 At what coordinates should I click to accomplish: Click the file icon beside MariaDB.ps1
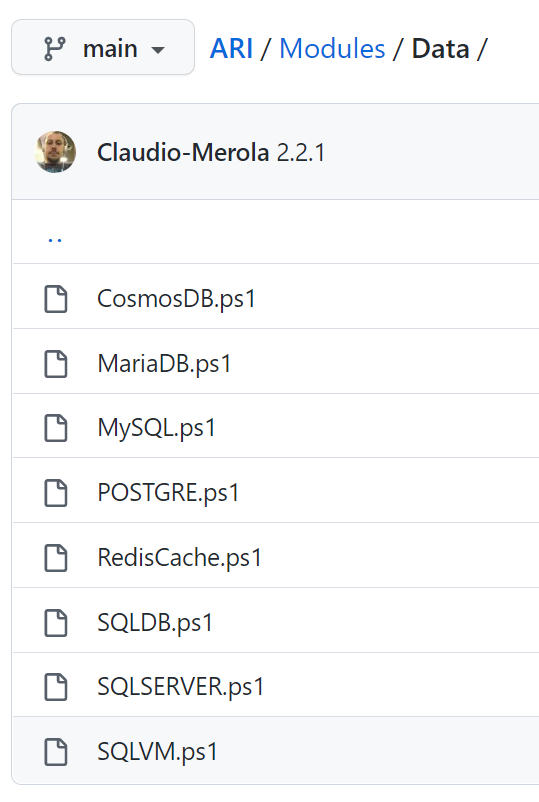[x=56, y=364]
